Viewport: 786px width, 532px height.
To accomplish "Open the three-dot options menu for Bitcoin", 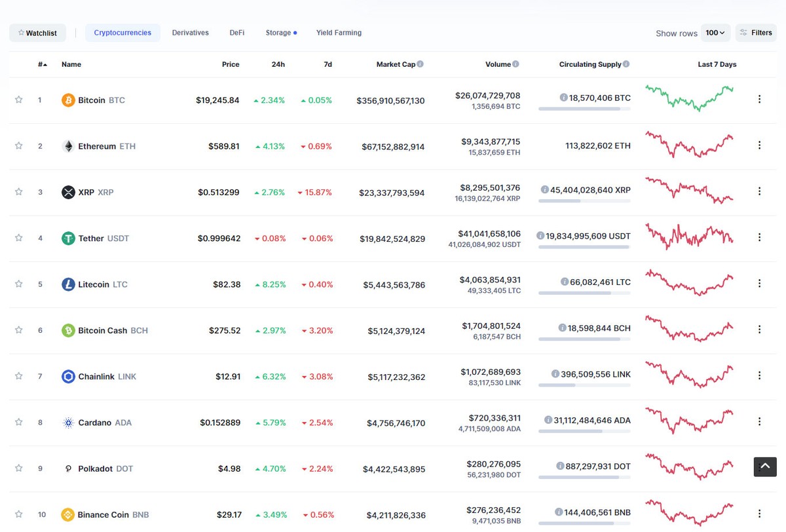I will (x=759, y=100).
